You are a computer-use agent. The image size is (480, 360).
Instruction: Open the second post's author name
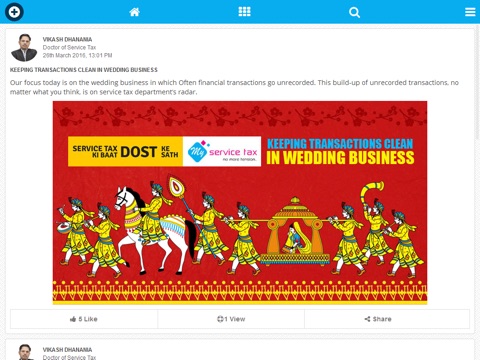[67, 350]
